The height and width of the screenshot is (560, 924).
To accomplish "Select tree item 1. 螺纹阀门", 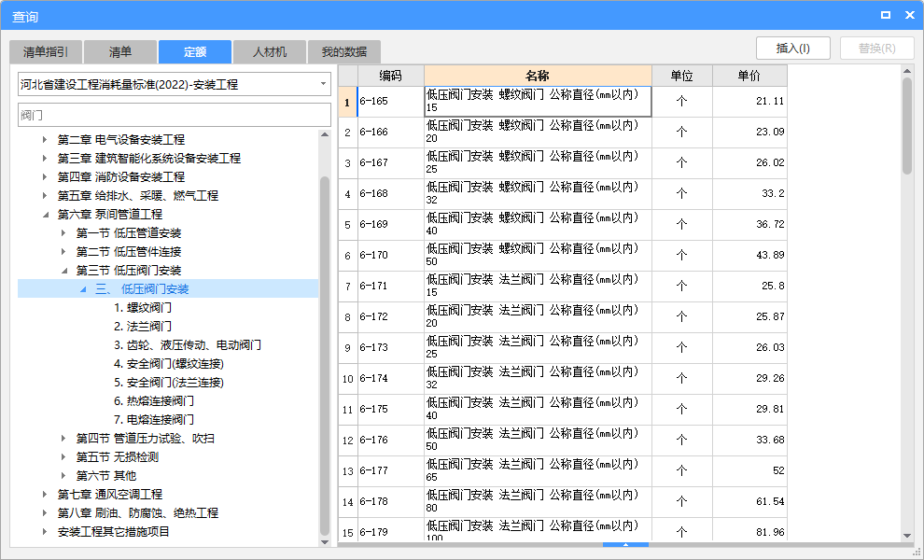I will [143, 308].
